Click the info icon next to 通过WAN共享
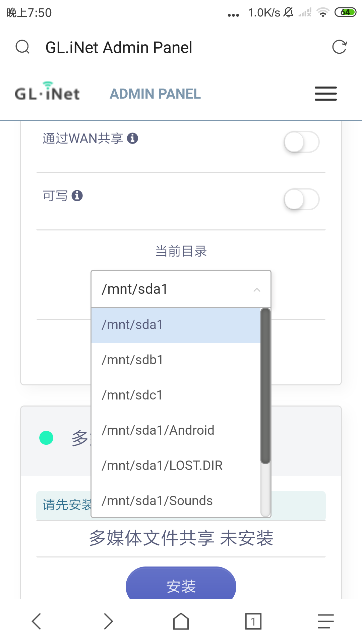Screen dimensions: 362x644 pyautogui.click(x=133, y=138)
